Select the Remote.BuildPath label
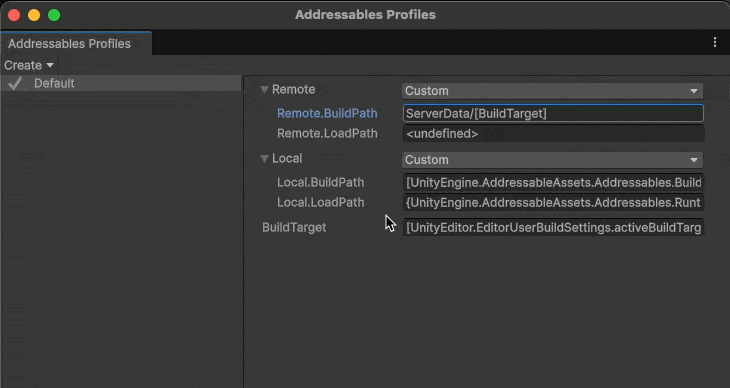The height and width of the screenshot is (388, 730). point(327,113)
